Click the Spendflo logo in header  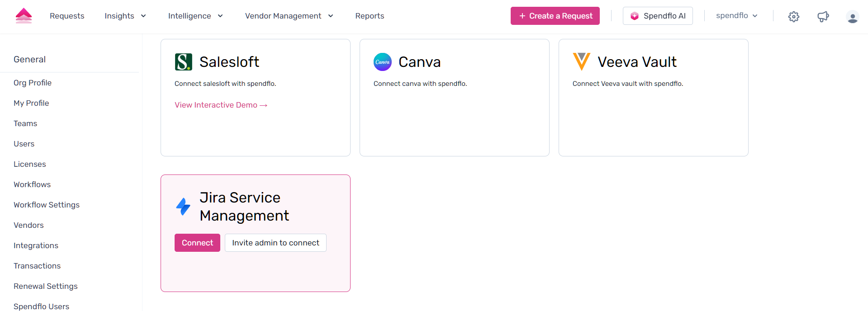(x=24, y=16)
